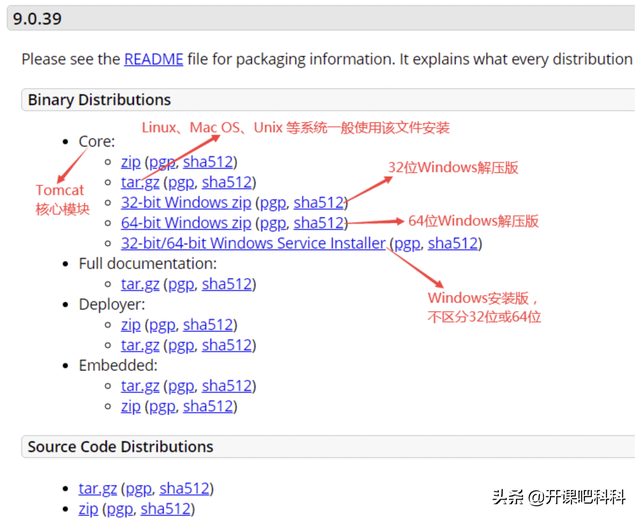Download the Source Code zip
This screenshot has height=520, width=640.
(x=88, y=509)
